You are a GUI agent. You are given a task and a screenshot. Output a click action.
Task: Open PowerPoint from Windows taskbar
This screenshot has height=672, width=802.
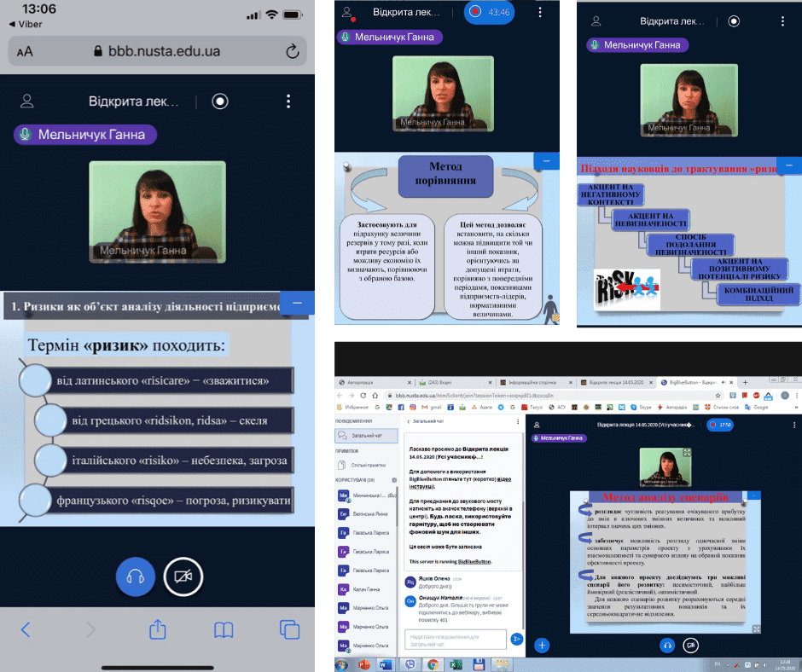pos(363,664)
